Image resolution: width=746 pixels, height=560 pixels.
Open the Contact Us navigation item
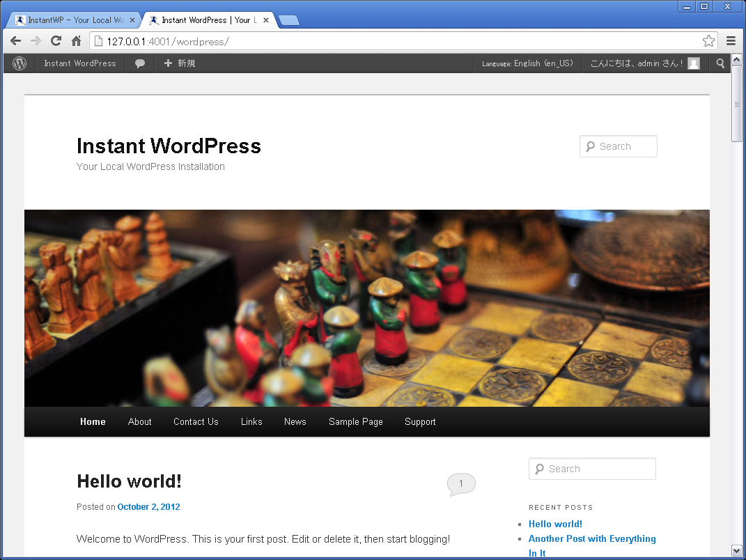[196, 421]
